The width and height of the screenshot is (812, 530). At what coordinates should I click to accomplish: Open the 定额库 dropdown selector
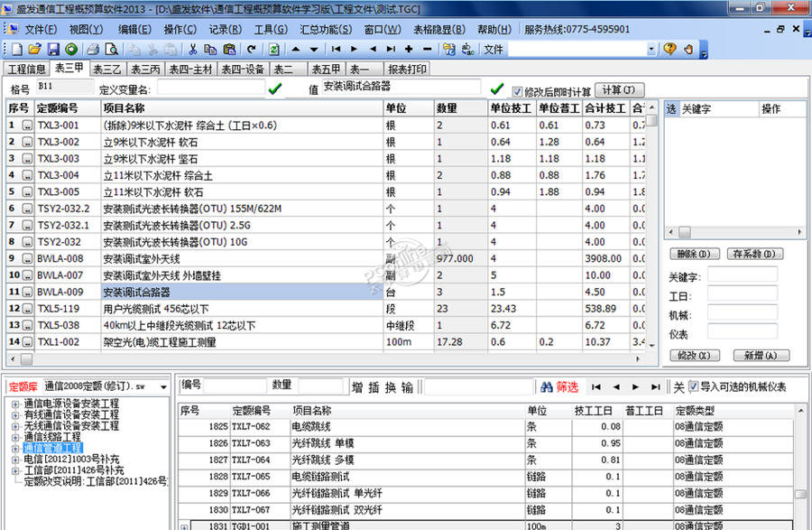coord(163,387)
